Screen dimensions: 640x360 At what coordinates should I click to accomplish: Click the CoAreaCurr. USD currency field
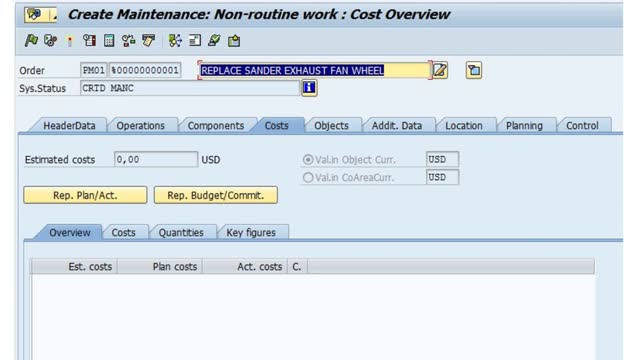pyautogui.click(x=442, y=177)
